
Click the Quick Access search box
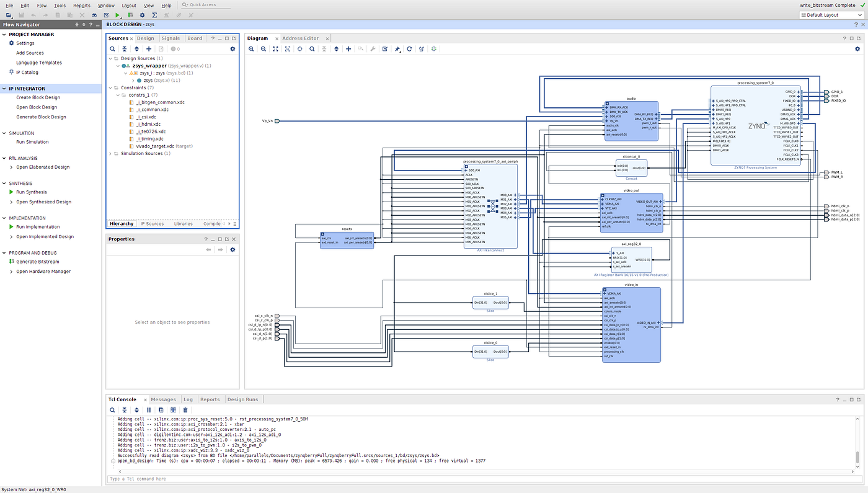pyautogui.click(x=205, y=4)
